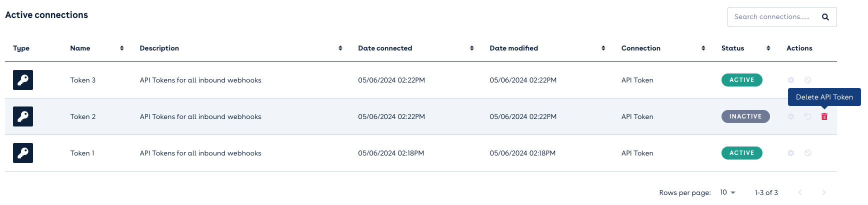Go to next page arrow
The width and height of the screenshot is (868, 205).
(x=823, y=192)
